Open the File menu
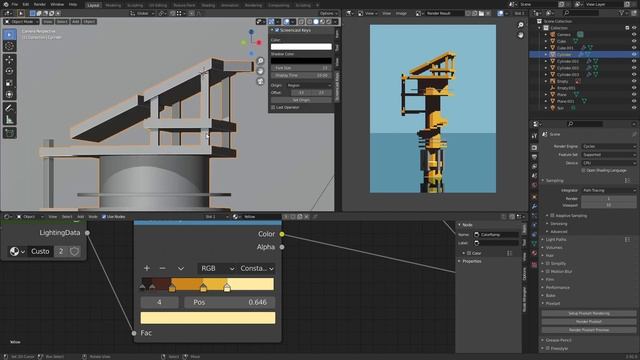 15,4
